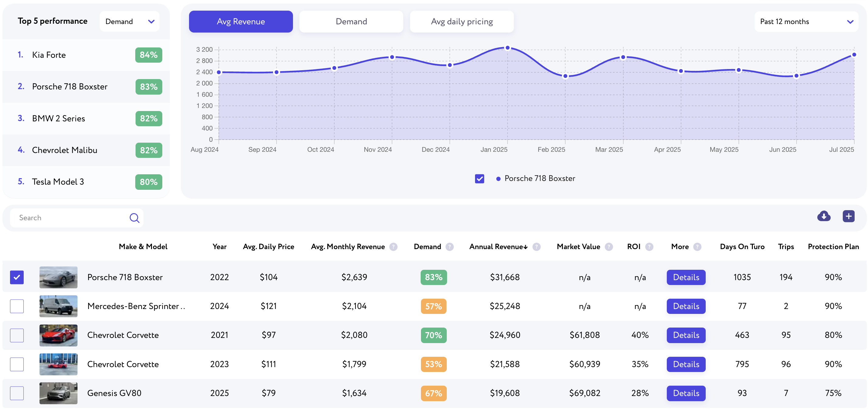This screenshot has width=868, height=410.
Task: Click the search magnifier icon
Action: coord(134,218)
